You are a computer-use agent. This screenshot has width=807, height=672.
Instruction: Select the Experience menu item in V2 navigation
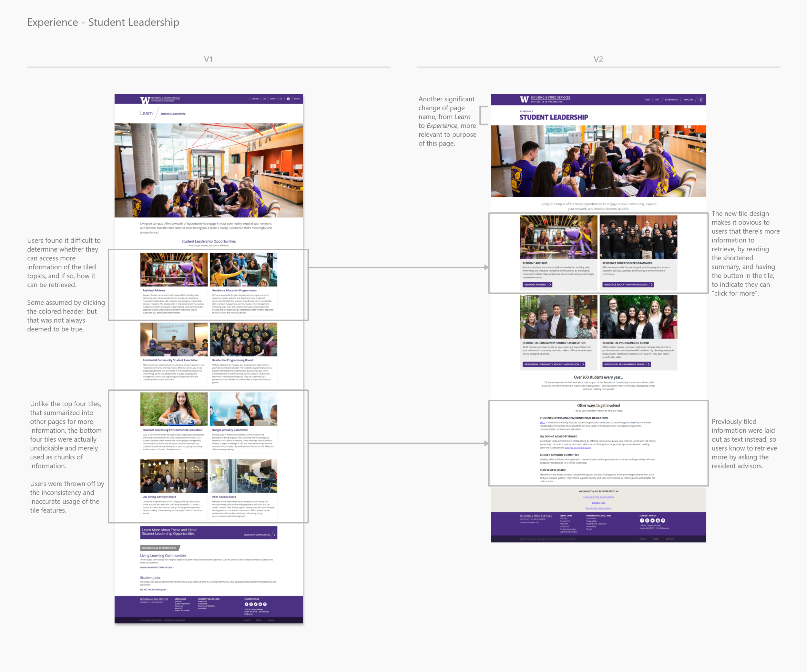pyautogui.click(x=671, y=99)
